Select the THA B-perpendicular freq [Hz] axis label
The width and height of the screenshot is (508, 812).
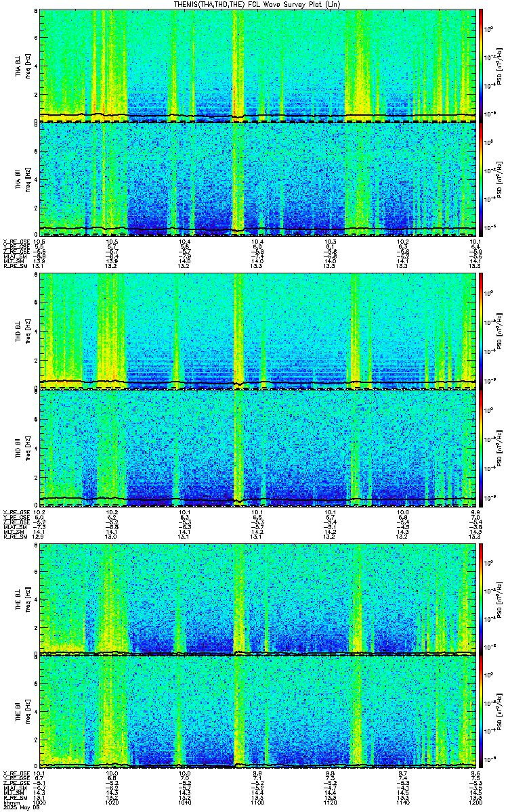click(x=27, y=66)
